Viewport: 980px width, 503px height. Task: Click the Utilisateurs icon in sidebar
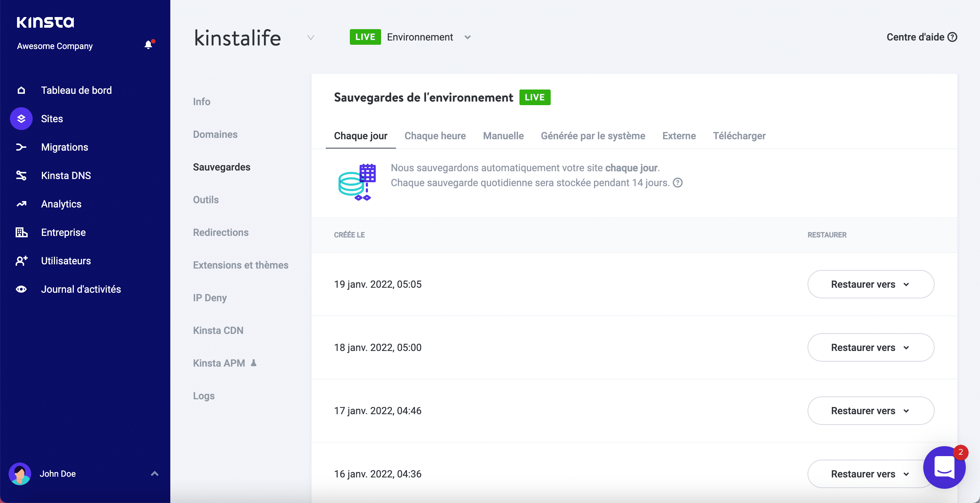tap(22, 260)
